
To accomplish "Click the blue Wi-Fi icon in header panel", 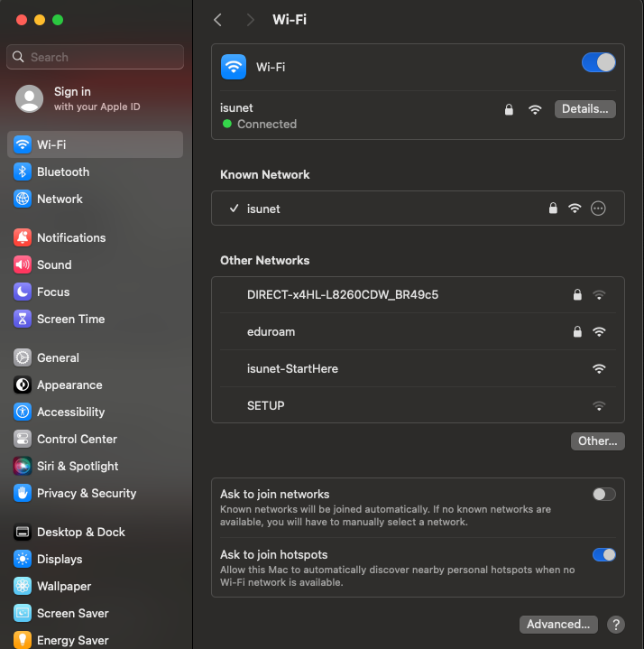I will pyautogui.click(x=234, y=67).
